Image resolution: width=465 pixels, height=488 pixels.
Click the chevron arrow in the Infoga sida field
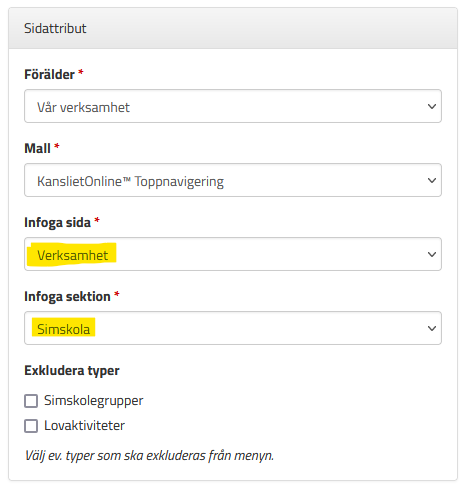[432, 255]
